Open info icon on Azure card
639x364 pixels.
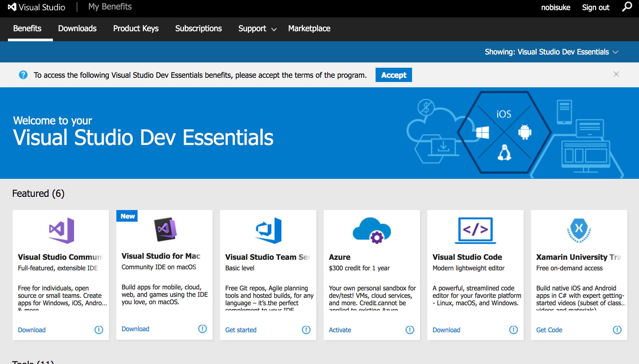tap(410, 330)
